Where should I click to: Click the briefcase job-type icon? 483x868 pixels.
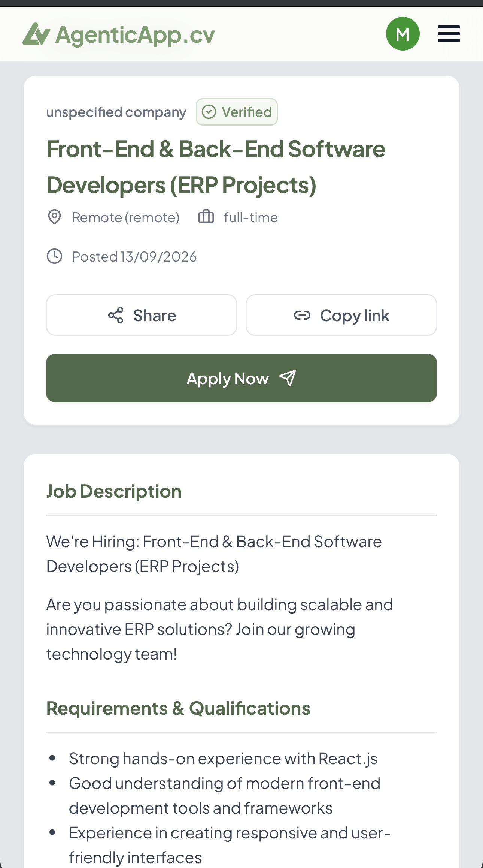[206, 217]
